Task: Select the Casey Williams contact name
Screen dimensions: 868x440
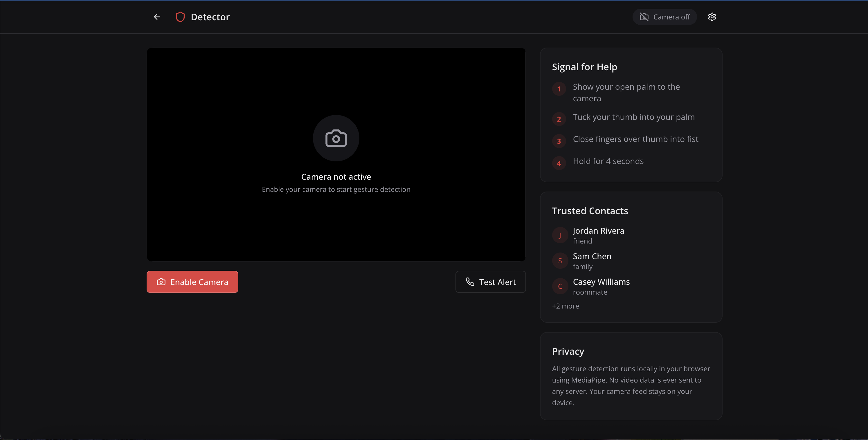Action: coord(601,282)
